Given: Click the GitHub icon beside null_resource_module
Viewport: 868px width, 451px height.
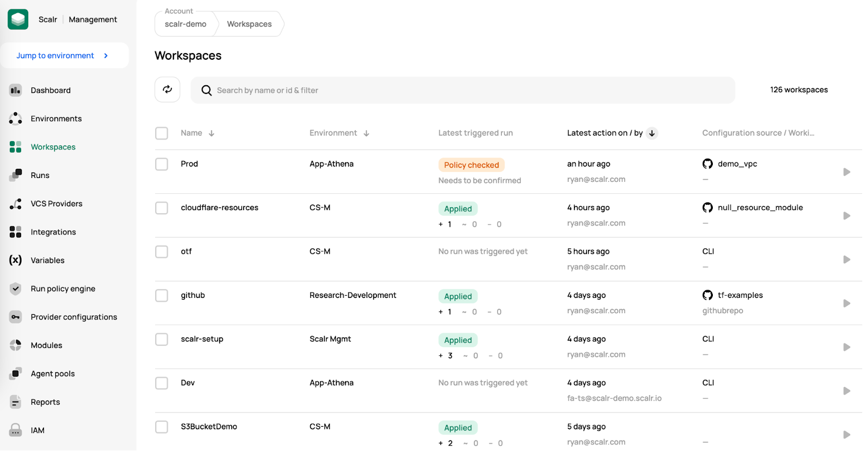Looking at the screenshot, I should click(707, 207).
